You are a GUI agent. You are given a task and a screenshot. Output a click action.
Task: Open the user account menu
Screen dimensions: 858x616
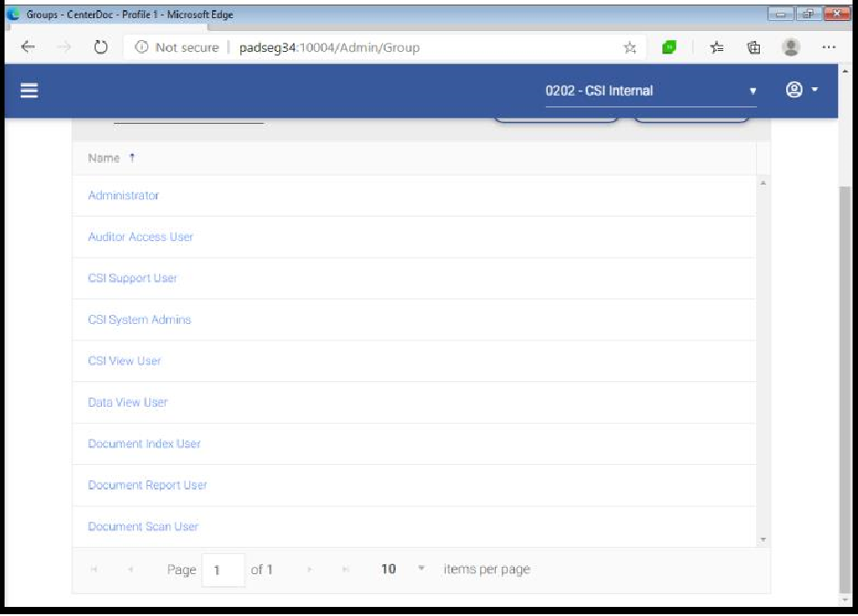pyautogui.click(x=802, y=90)
